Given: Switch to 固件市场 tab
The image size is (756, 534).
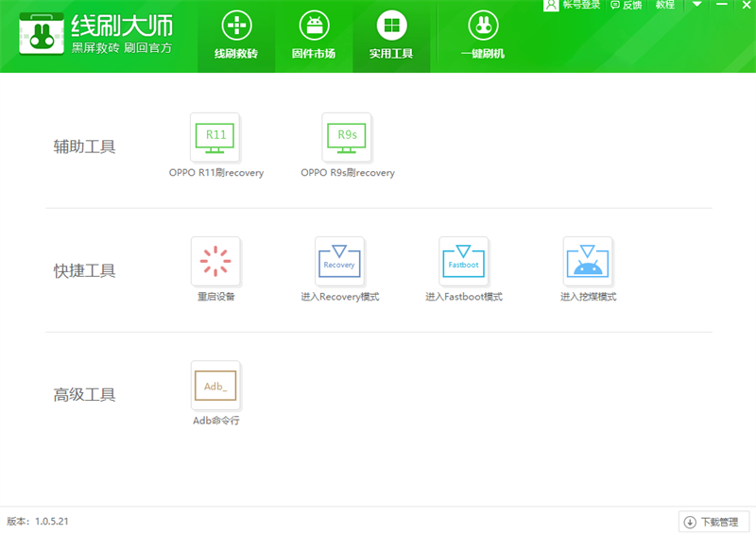Looking at the screenshot, I should [x=314, y=37].
